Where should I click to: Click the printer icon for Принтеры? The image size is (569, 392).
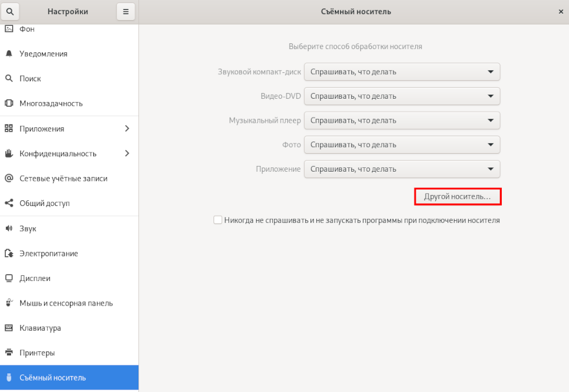9,352
